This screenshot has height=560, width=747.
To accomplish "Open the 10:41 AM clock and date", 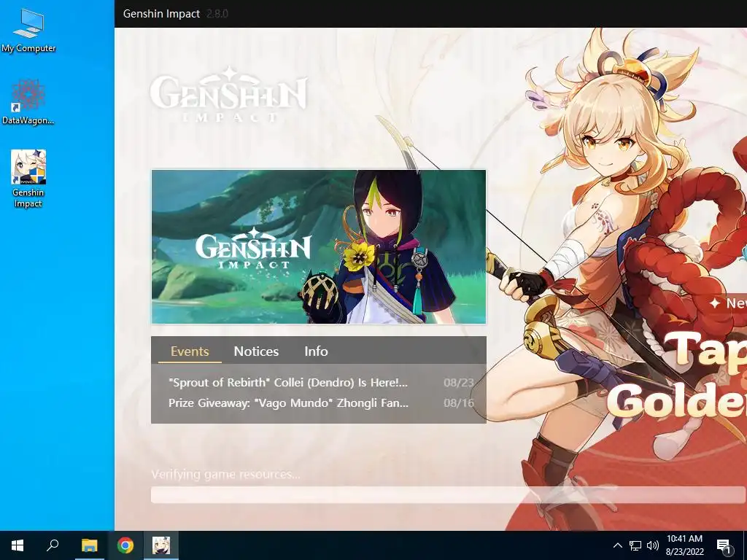I will click(684, 545).
